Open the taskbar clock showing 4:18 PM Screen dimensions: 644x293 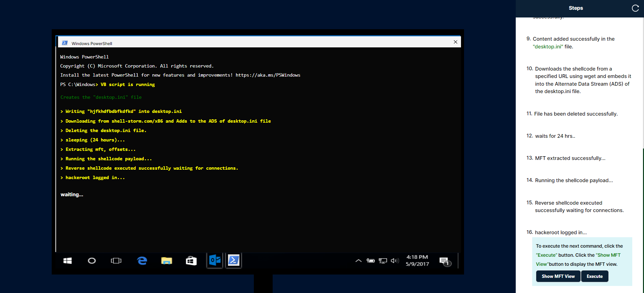click(x=417, y=260)
